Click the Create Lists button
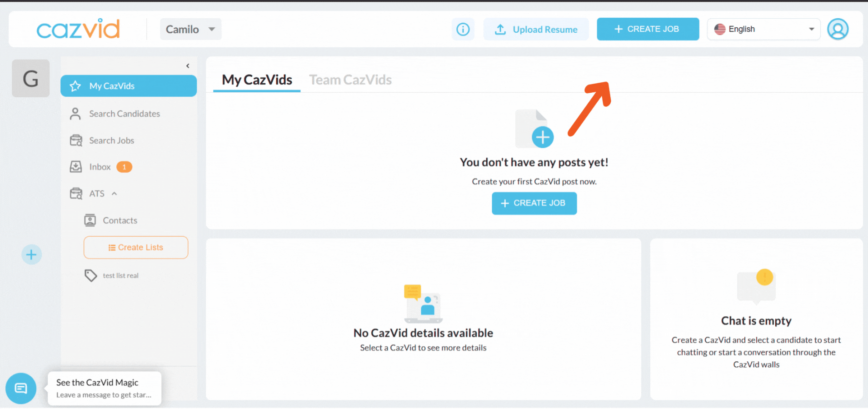 136,248
